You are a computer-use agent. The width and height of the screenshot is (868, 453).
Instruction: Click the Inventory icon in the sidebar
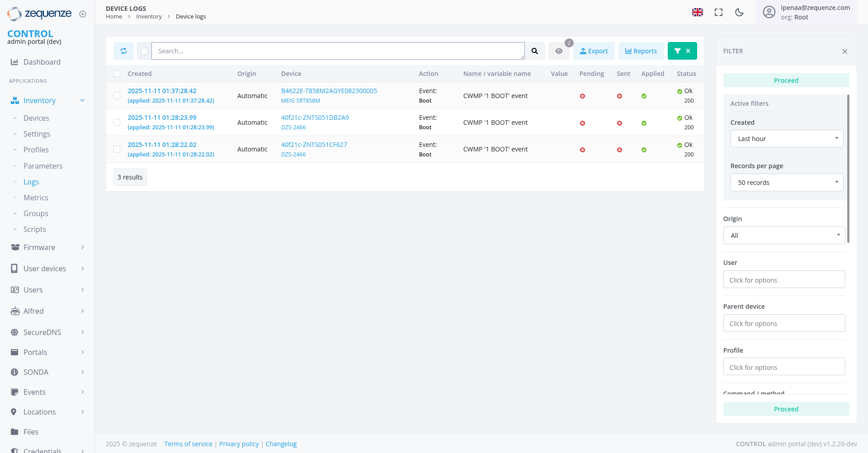(x=14, y=100)
